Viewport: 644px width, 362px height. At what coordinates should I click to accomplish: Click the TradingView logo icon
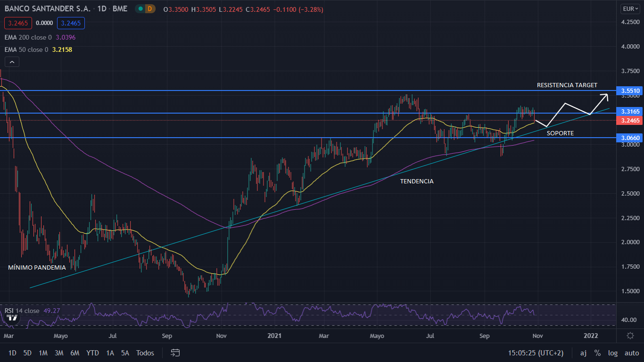(13, 317)
